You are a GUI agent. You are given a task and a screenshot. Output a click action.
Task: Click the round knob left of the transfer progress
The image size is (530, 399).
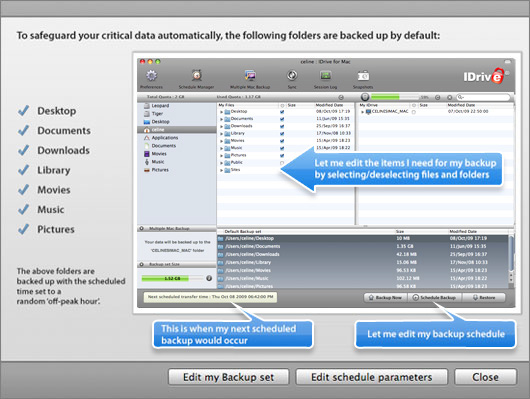tap(365, 97)
